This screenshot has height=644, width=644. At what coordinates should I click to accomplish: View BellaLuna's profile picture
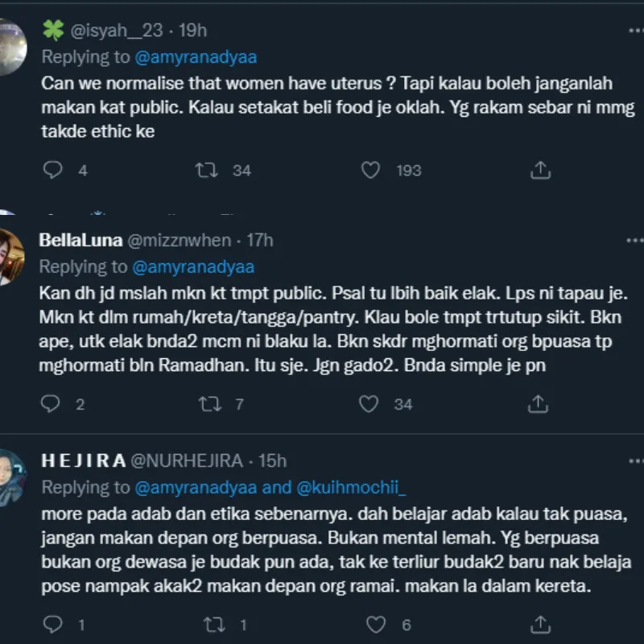(x=11, y=256)
